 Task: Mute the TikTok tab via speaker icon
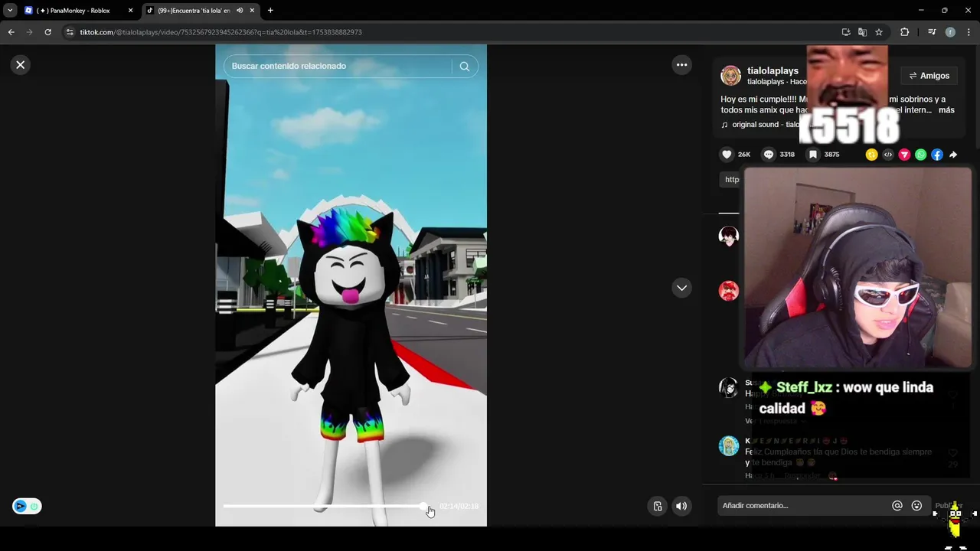(240, 11)
